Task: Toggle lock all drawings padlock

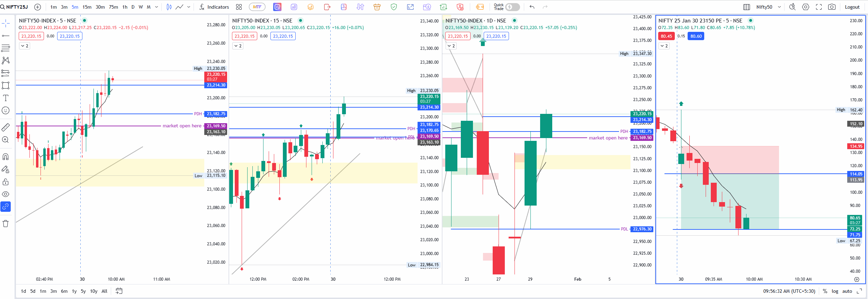Action: point(6,182)
